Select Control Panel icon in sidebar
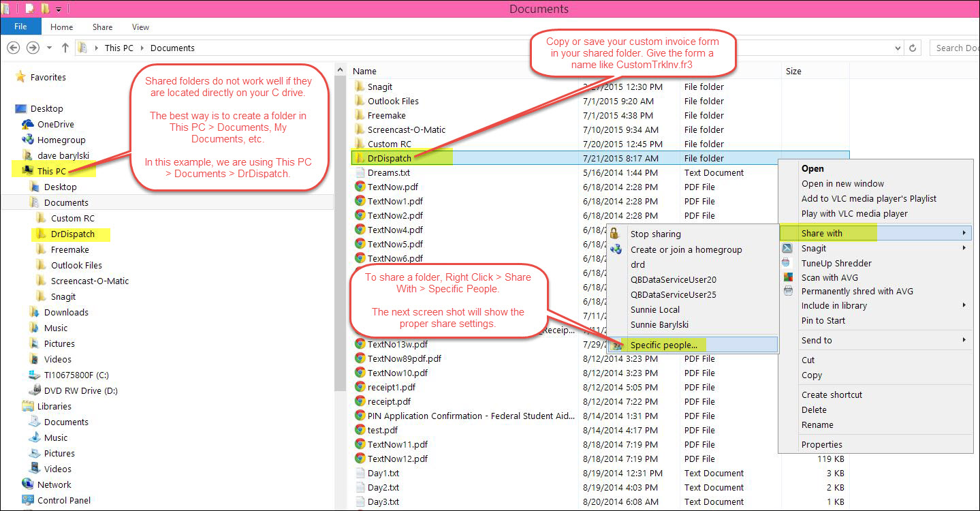 point(28,500)
